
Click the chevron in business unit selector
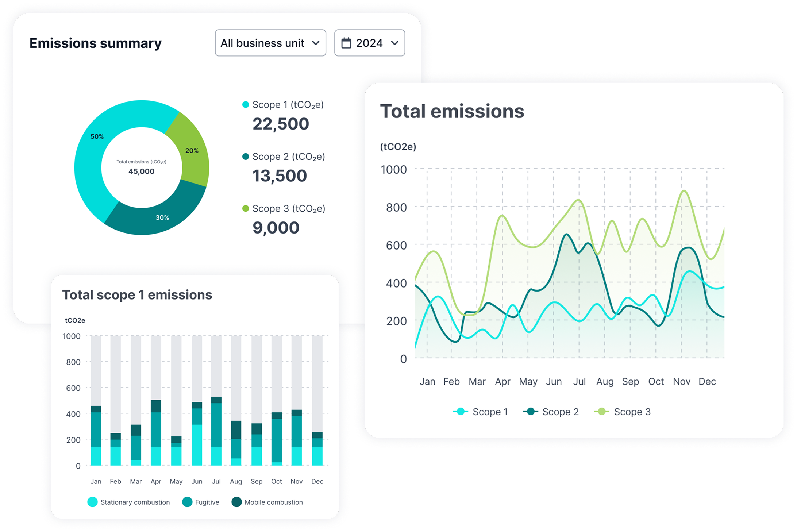click(316, 43)
